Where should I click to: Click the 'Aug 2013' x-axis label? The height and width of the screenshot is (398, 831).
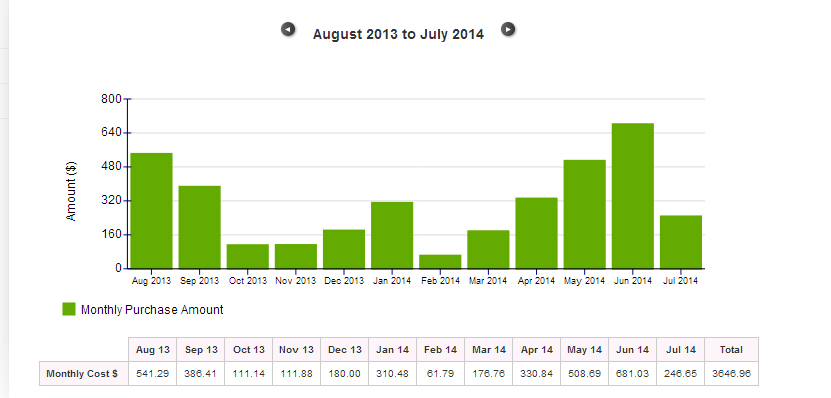[152, 281]
